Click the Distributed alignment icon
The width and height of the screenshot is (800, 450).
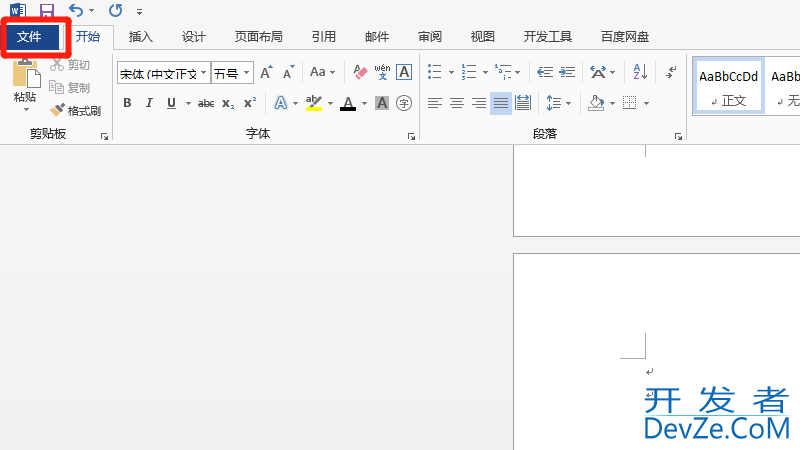tap(523, 103)
